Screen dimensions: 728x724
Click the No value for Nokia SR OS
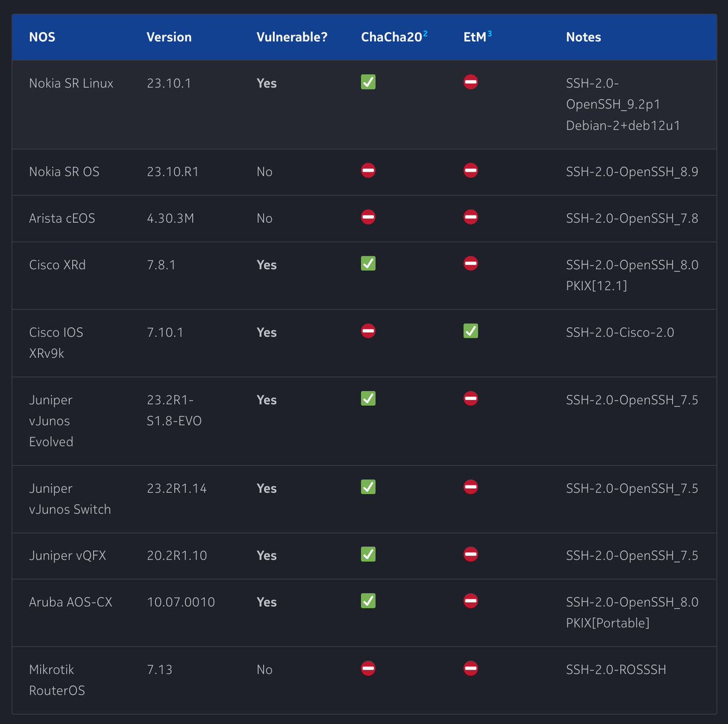tap(265, 172)
